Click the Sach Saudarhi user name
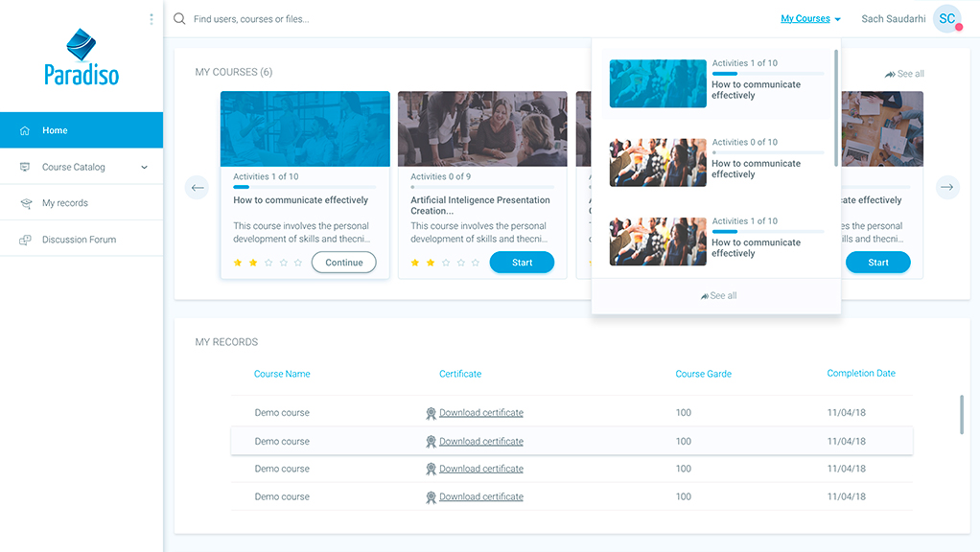 click(893, 19)
